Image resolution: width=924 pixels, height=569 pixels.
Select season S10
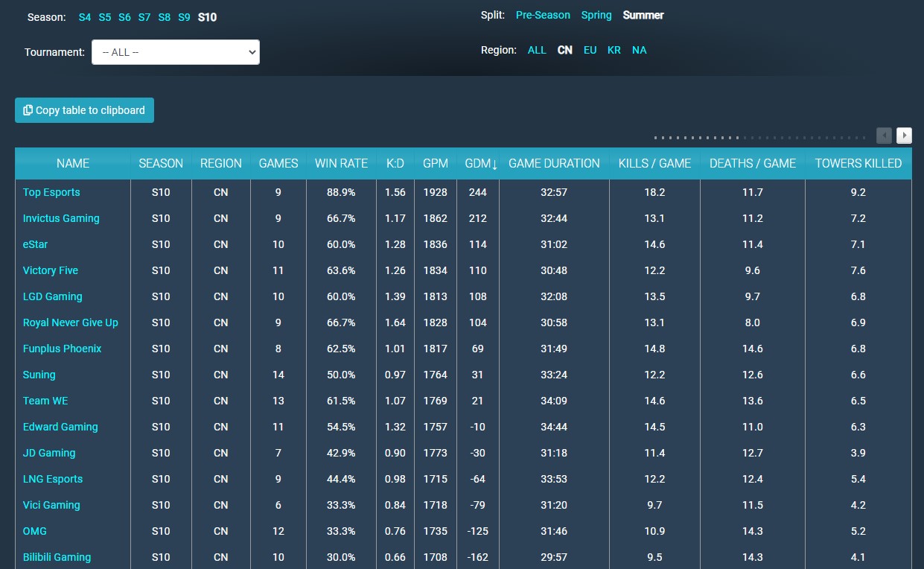[207, 16]
